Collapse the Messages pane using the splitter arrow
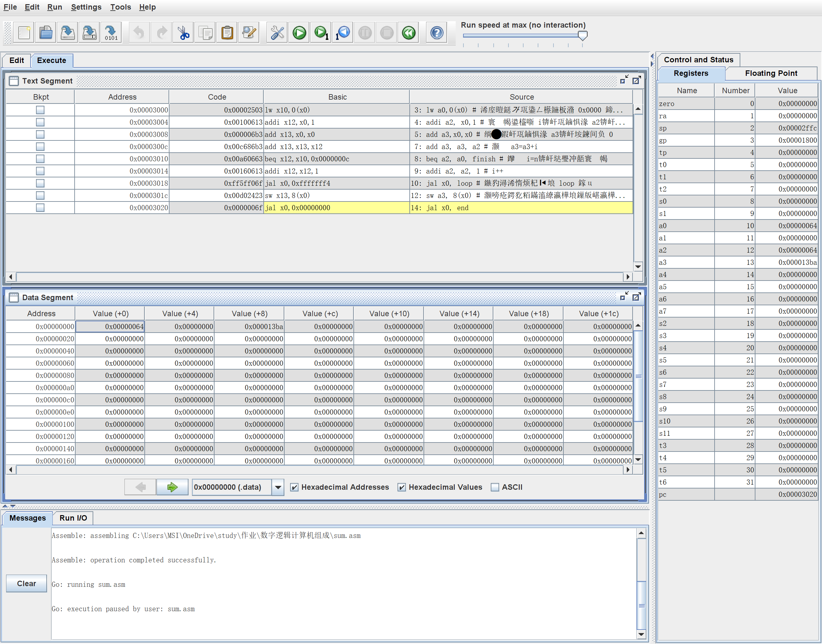This screenshot has width=822, height=644. click(x=13, y=506)
